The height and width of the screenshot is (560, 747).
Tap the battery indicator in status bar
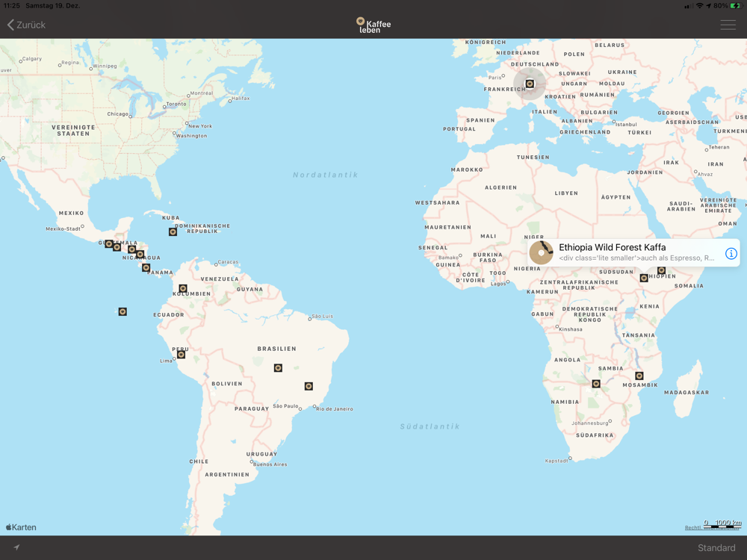pos(735,6)
